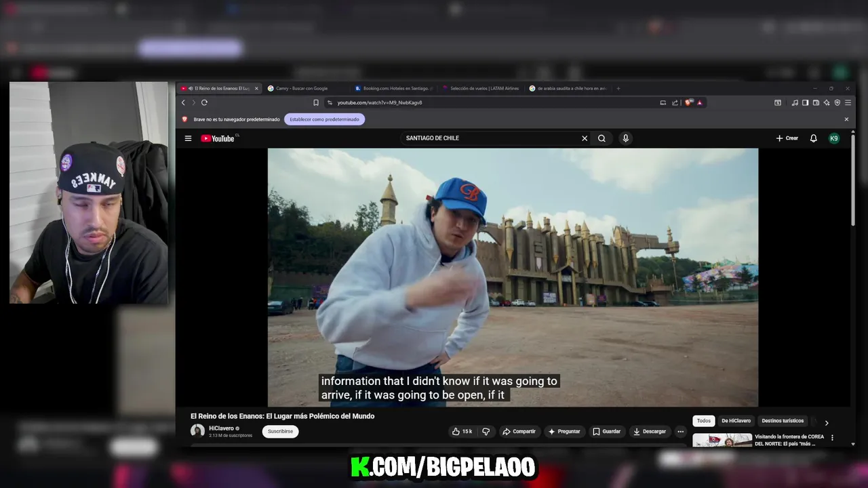This screenshot has height=488, width=868.
Task: Click the Guardar button
Action: 607,431
